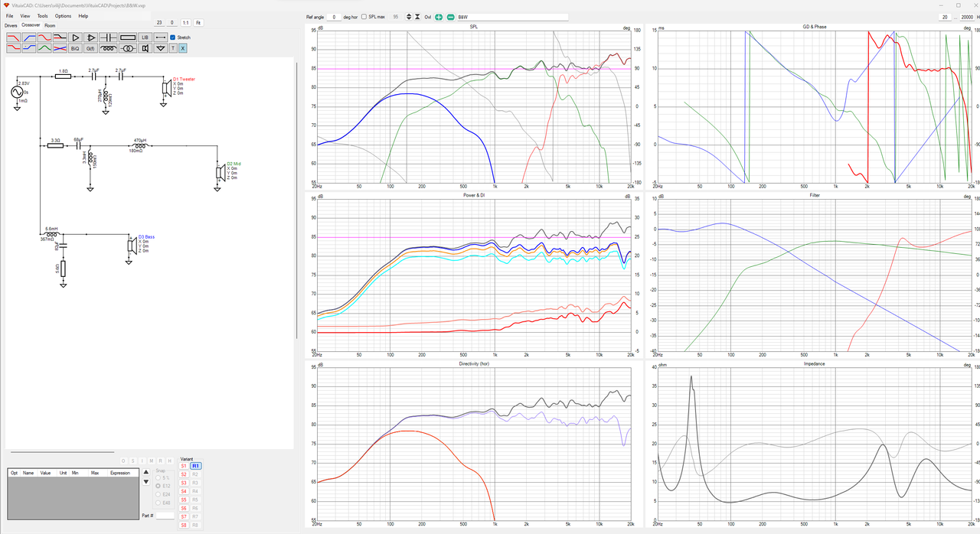
Task: Insert the operational amplifier component
Action: pyautogui.click(x=91, y=37)
